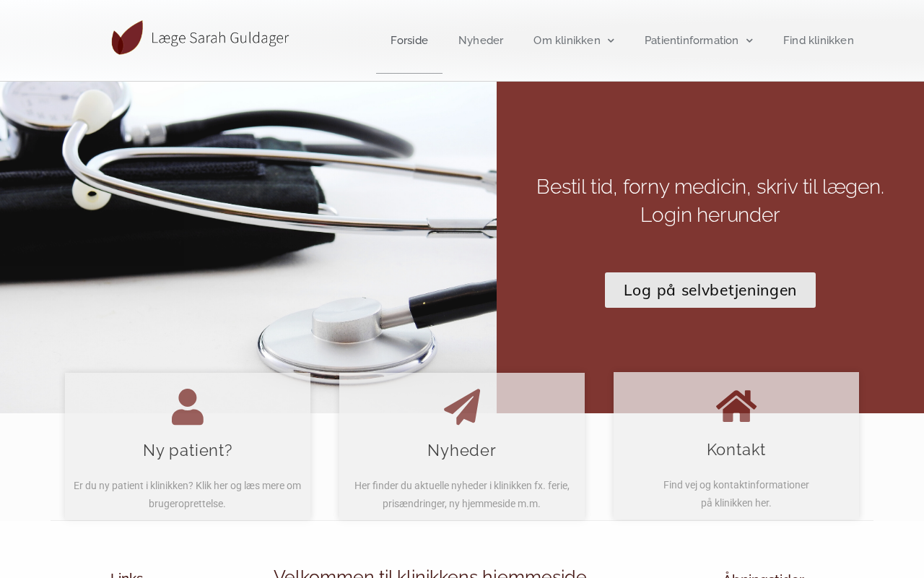Image resolution: width=924 pixels, height=578 pixels.
Task: Open the Nyheder card heading
Action: coord(462,450)
